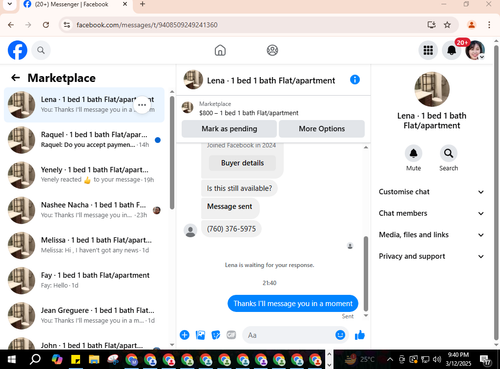
Task: Attach a photo file icon
Action: point(200,335)
